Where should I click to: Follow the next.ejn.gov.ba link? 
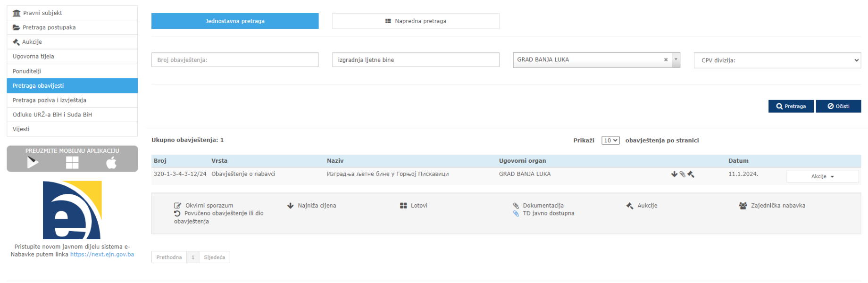102,255
